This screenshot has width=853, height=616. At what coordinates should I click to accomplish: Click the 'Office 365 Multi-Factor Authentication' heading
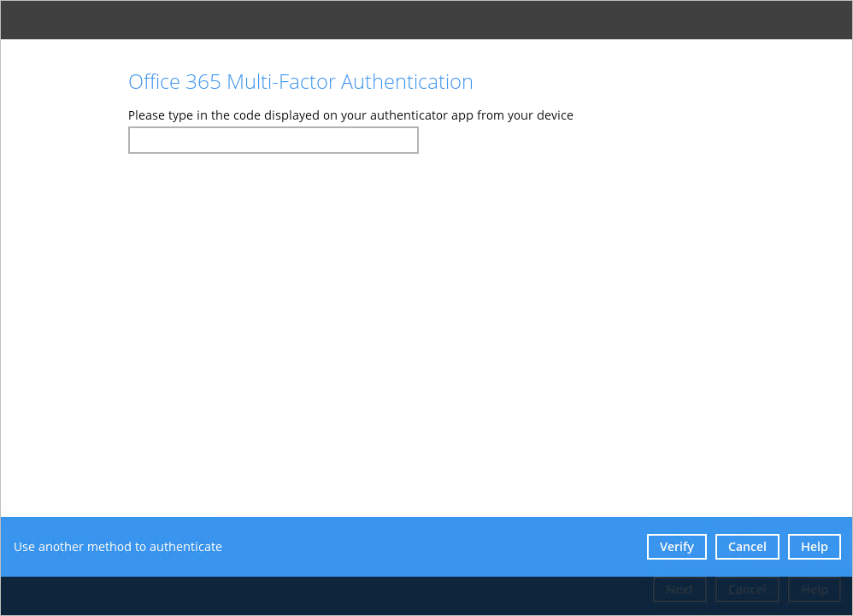300,81
